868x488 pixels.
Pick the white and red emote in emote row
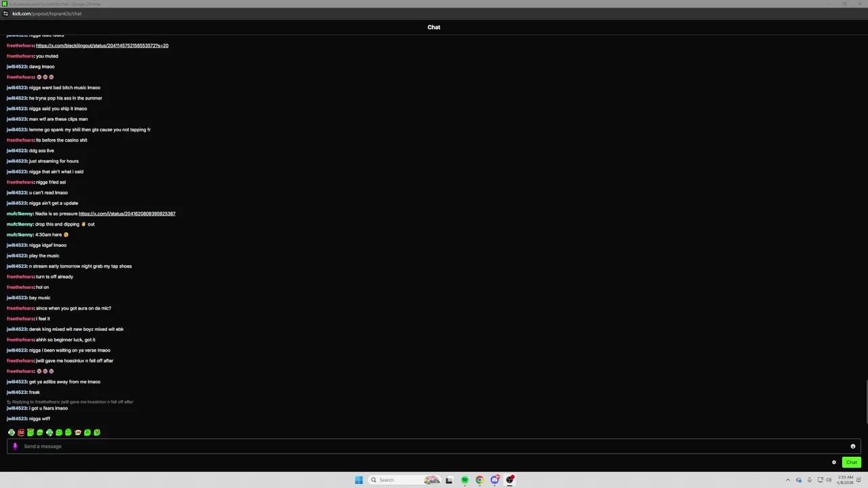click(x=78, y=432)
